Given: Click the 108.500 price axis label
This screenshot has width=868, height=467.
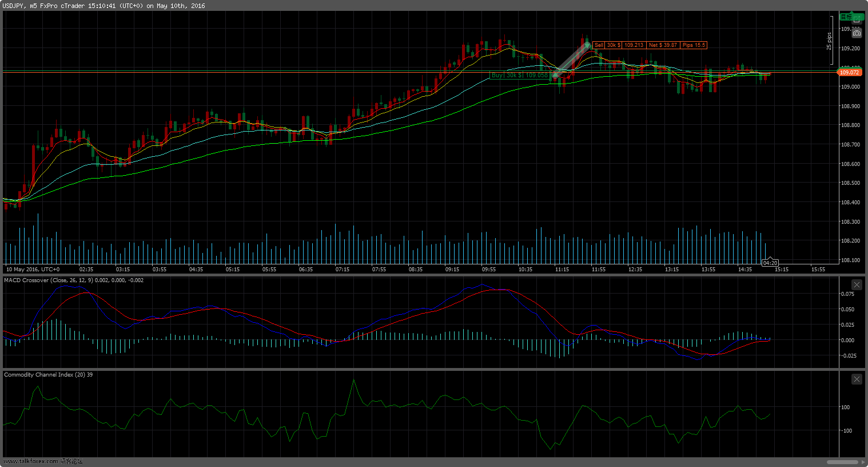Looking at the screenshot, I should (x=850, y=183).
